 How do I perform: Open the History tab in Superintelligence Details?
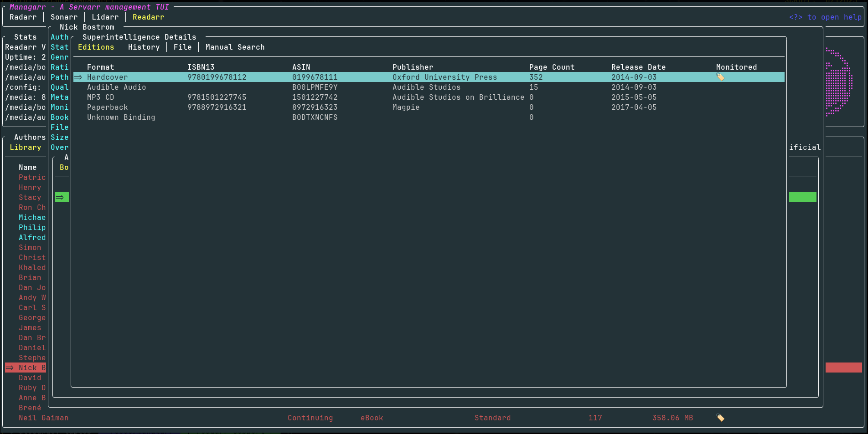point(144,47)
